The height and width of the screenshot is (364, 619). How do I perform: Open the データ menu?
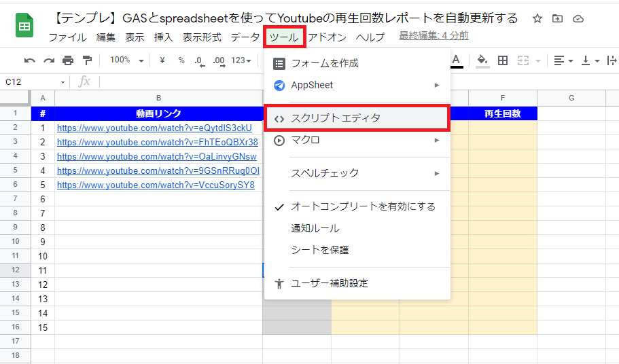245,37
